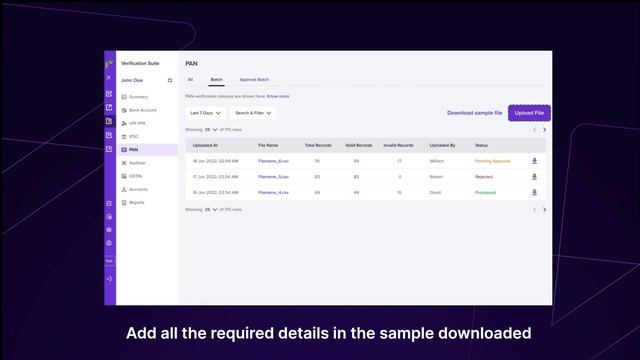The image size is (640, 360).
Task: Click the Test label in the purple rail
Action: pyautogui.click(x=109, y=261)
